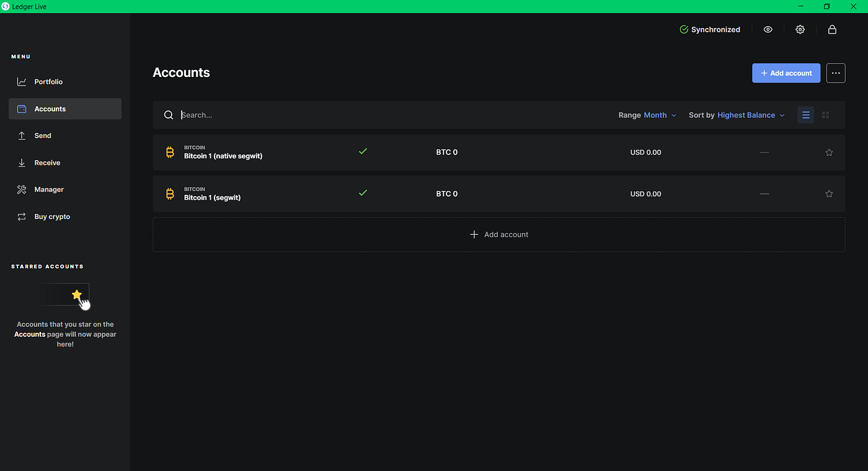This screenshot has height=471, width=868.
Task: Click the green sync checkmark on the native segwit row
Action: (x=363, y=151)
